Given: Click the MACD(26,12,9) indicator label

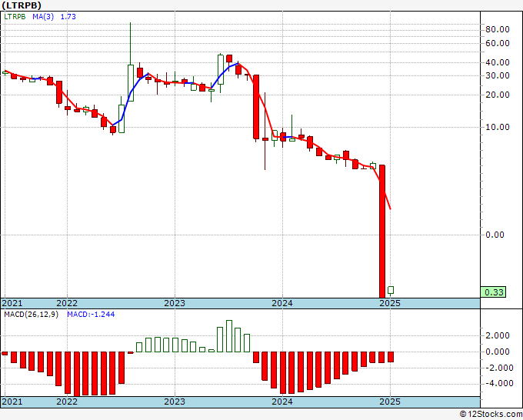Looking at the screenshot, I should [31, 315].
